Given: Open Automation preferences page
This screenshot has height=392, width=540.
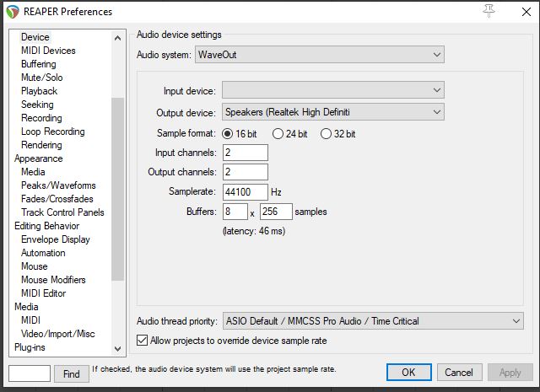Looking at the screenshot, I should tap(43, 253).
